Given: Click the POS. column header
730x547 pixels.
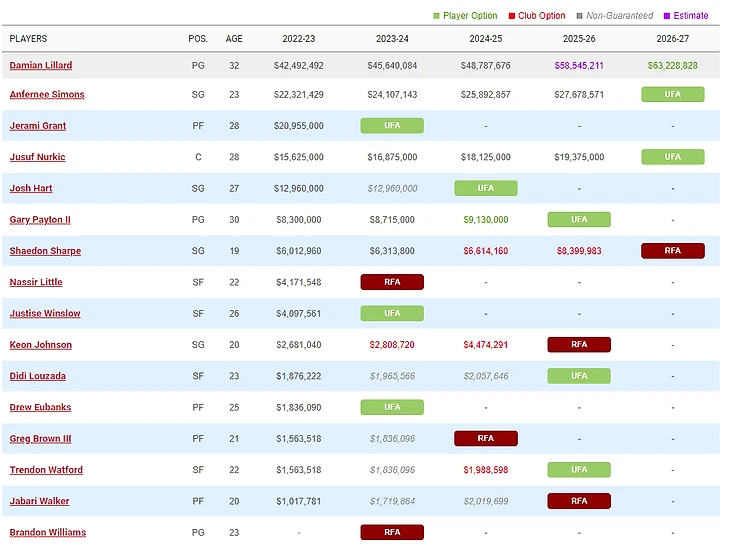Looking at the screenshot, I should 198,39.
